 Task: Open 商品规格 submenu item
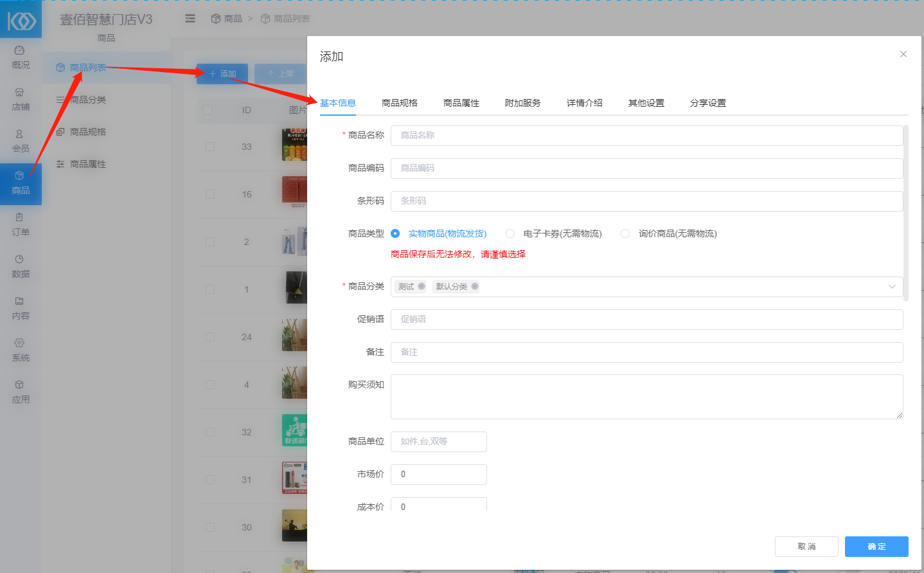tap(106, 132)
